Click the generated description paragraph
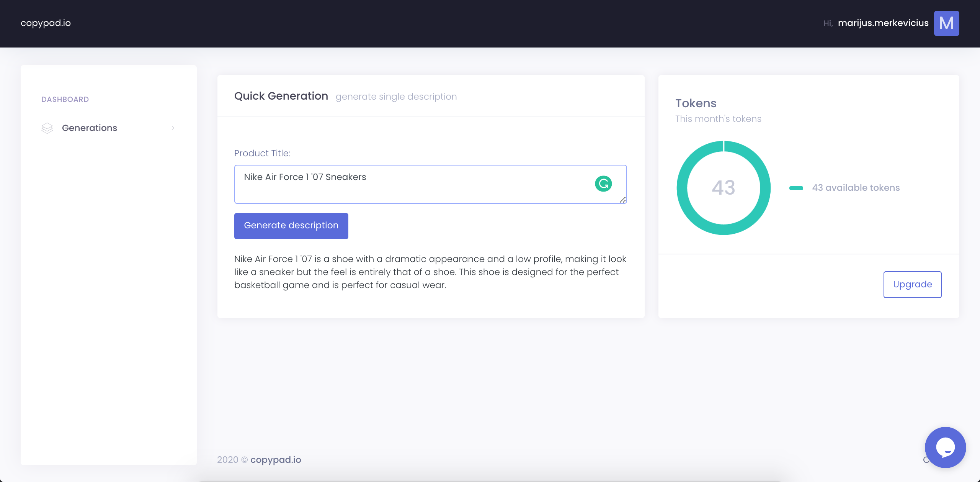Screen dimensions: 980x482 click(430, 272)
